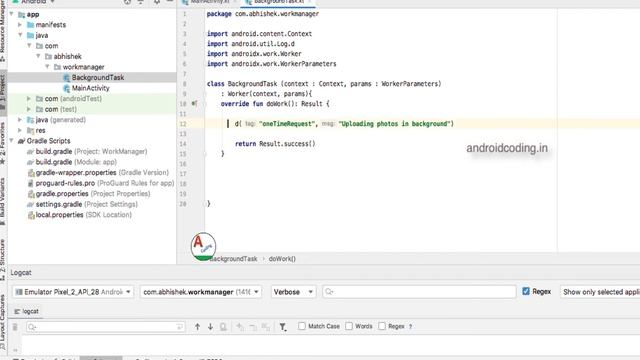The image size is (640, 360).
Task: Expand com (test) package
Action: (x=29, y=109)
